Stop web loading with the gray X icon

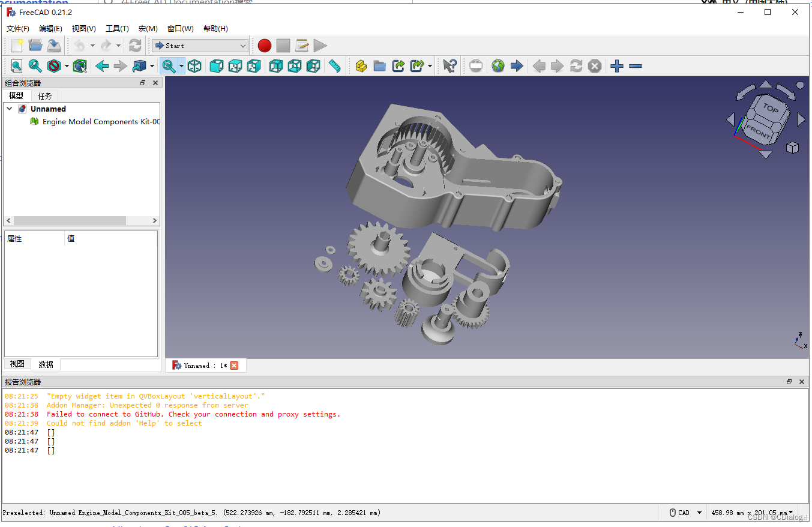point(595,66)
